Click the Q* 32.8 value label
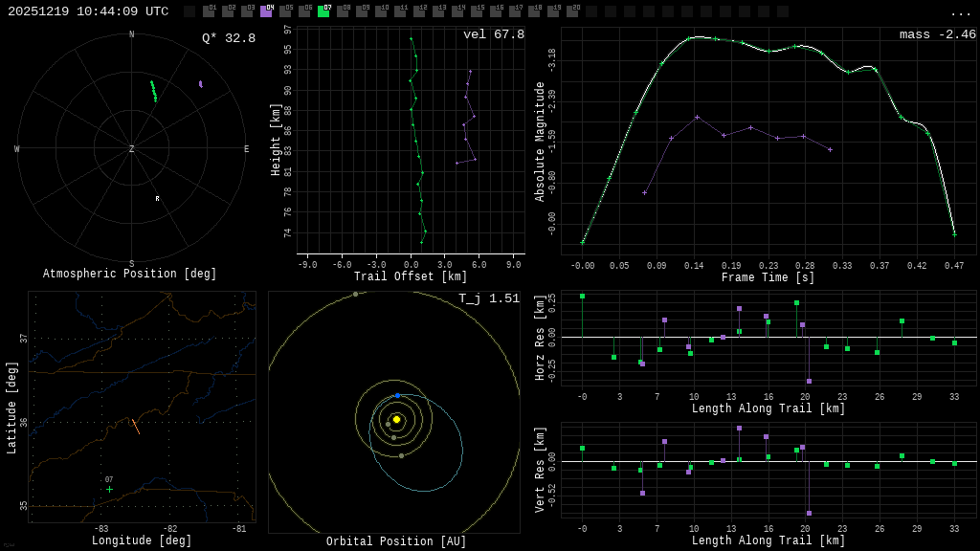 228,38
